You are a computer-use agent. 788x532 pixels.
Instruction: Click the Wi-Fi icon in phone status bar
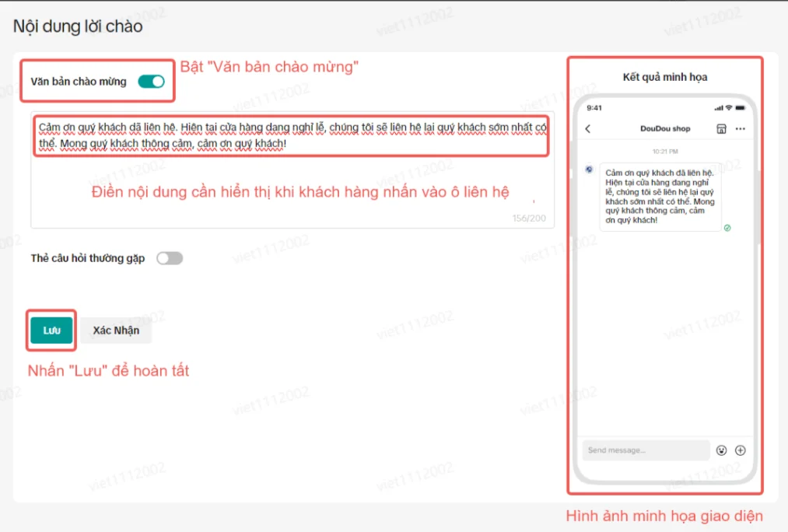729,108
